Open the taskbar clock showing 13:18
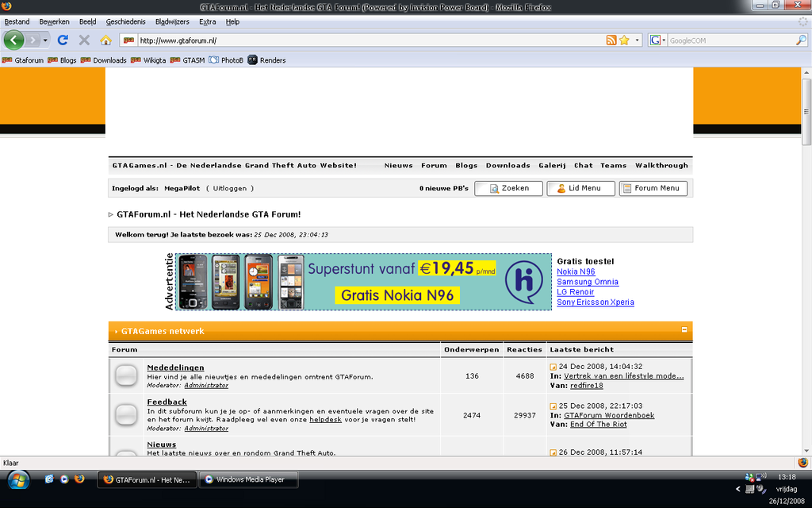Image resolution: width=812 pixels, height=508 pixels. click(x=786, y=477)
